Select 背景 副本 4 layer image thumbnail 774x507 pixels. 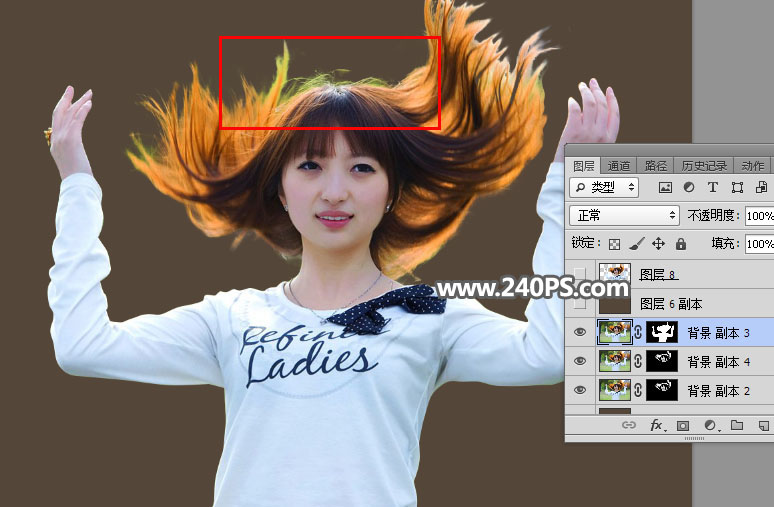coord(615,361)
